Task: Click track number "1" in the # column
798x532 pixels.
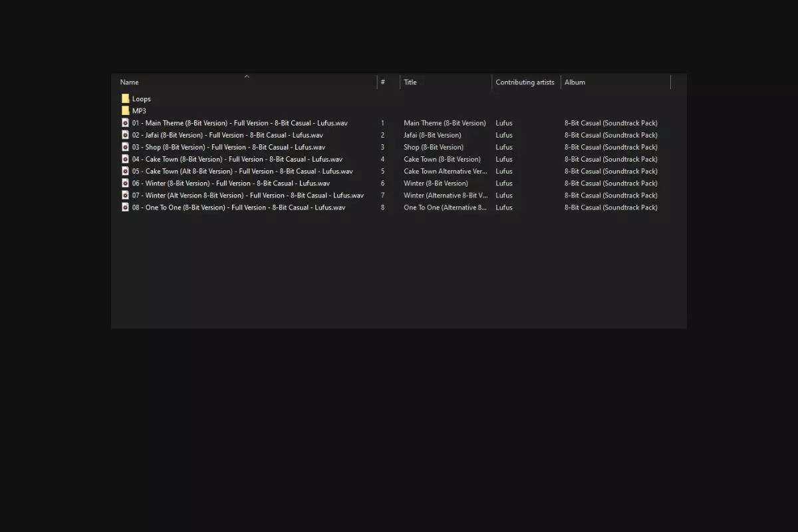Action: tap(382, 122)
